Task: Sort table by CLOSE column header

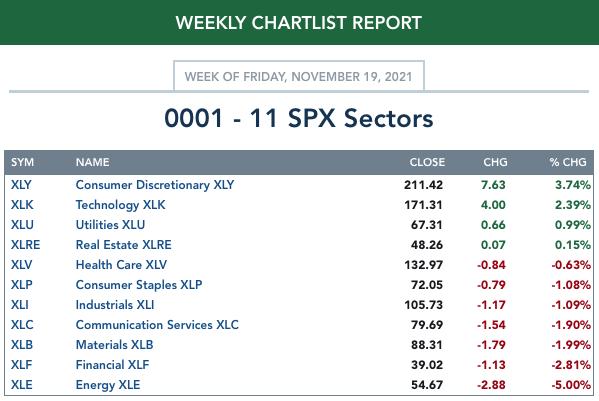Action: tap(427, 162)
